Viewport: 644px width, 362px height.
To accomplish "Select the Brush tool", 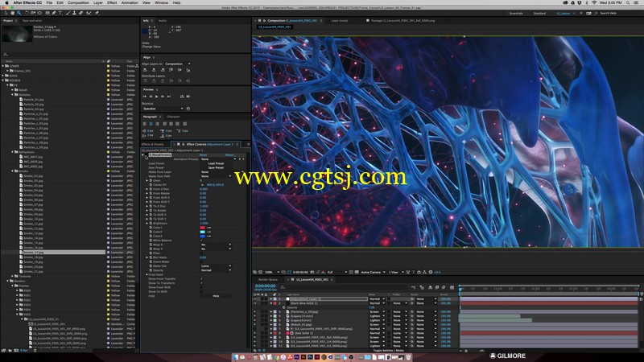I will coord(68,13).
